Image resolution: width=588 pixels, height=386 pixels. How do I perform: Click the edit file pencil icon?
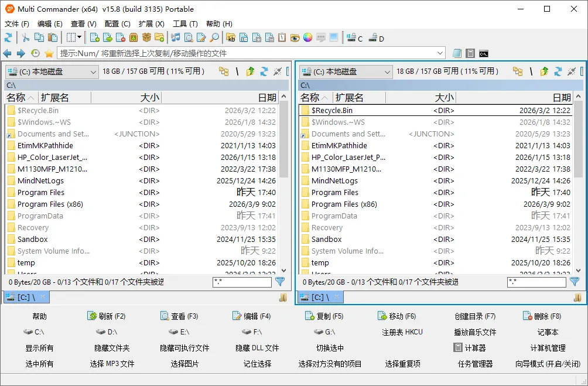(x=201, y=37)
